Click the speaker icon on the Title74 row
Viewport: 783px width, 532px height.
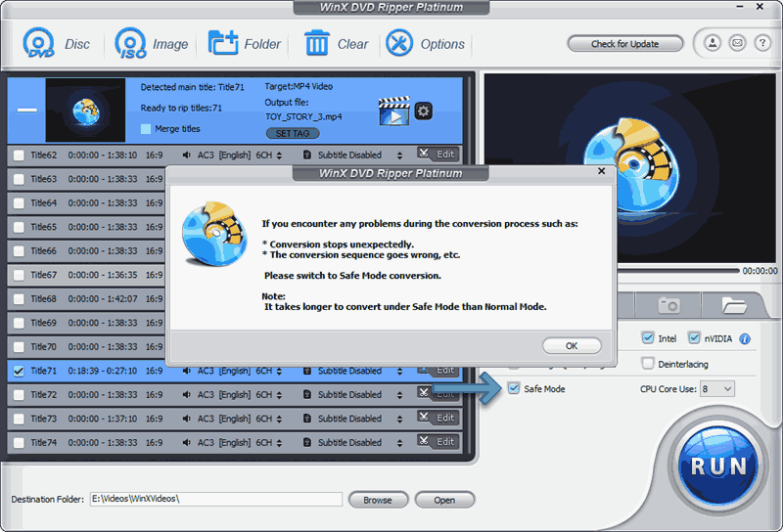(187, 443)
